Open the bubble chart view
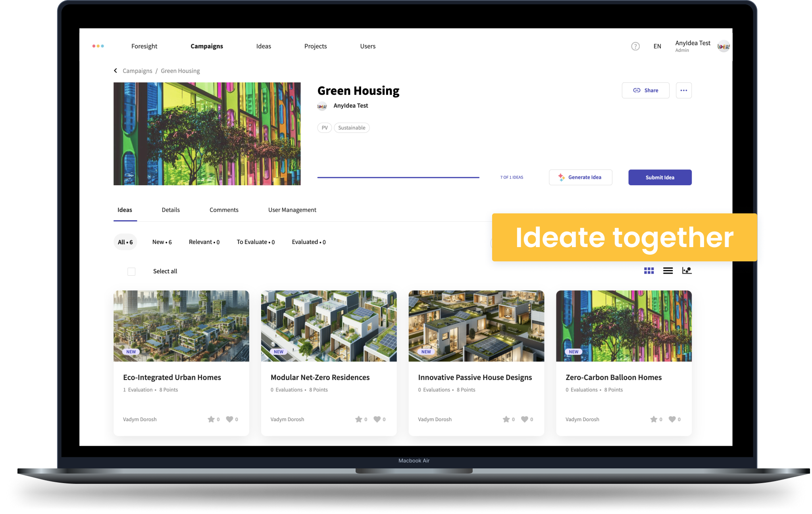Viewport: 812px width, 514px height. coord(687,270)
